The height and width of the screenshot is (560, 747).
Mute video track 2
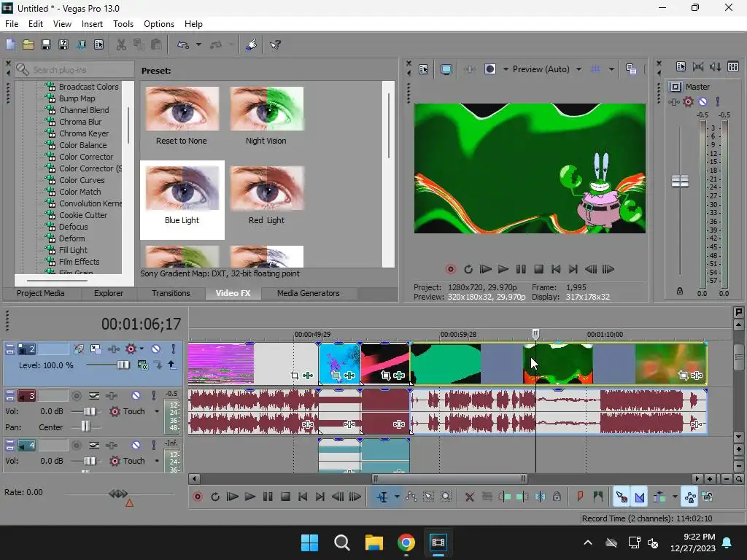156,349
